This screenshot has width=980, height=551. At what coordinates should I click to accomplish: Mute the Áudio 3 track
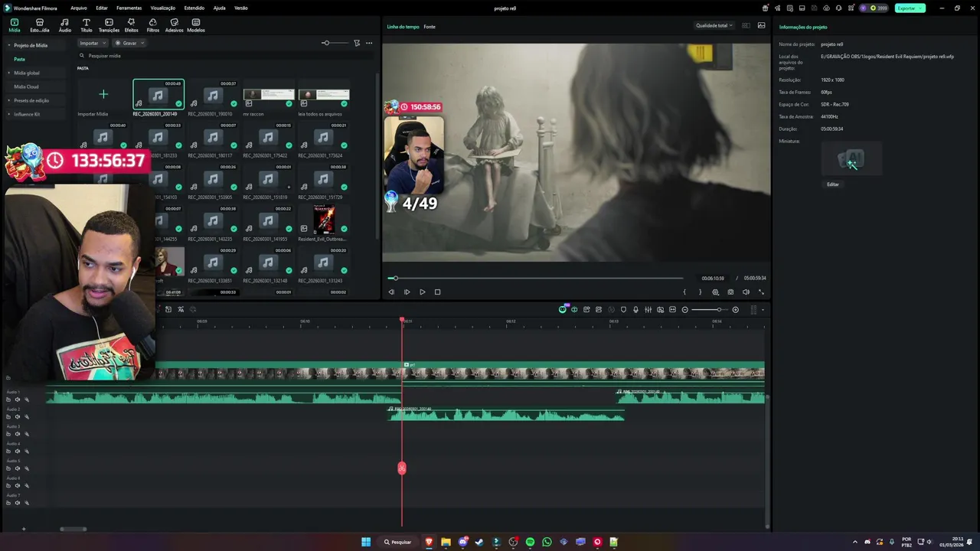[18, 434]
